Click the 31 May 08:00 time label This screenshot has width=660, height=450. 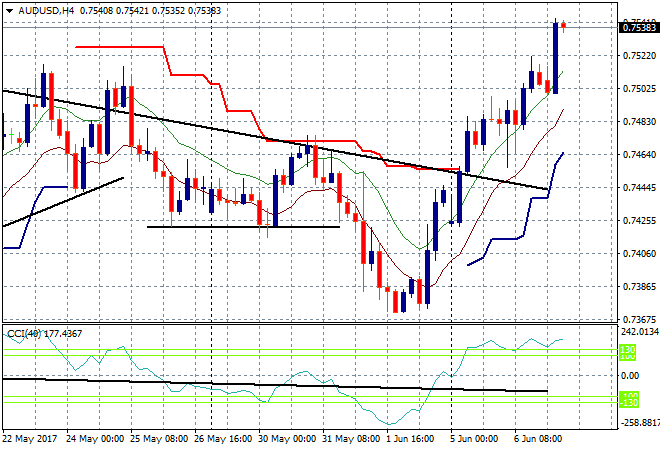pos(351,439)
